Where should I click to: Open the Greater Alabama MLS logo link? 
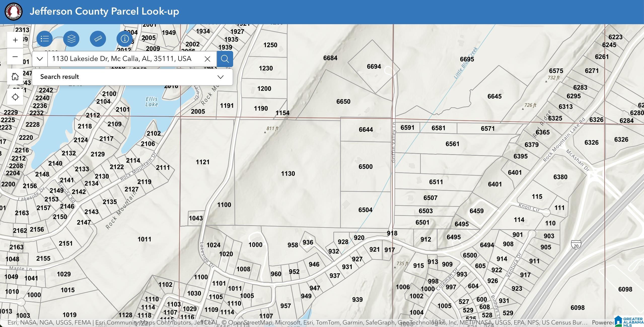tap(629, 321)
